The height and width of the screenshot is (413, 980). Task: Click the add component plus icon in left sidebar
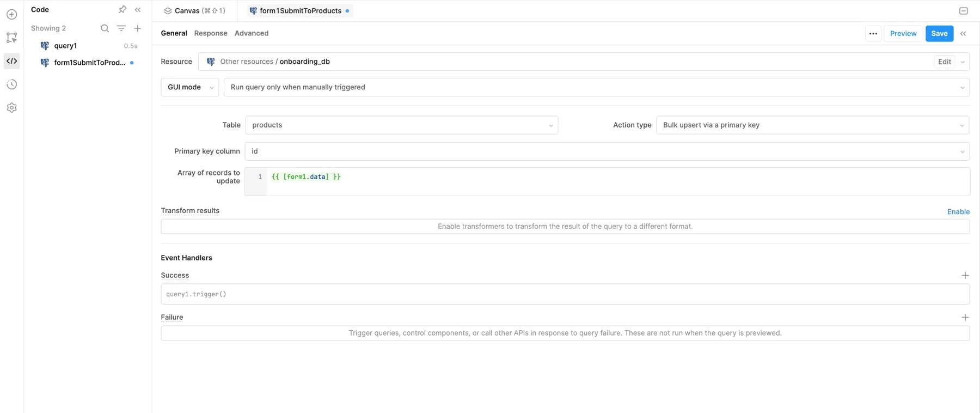[11, 14]
